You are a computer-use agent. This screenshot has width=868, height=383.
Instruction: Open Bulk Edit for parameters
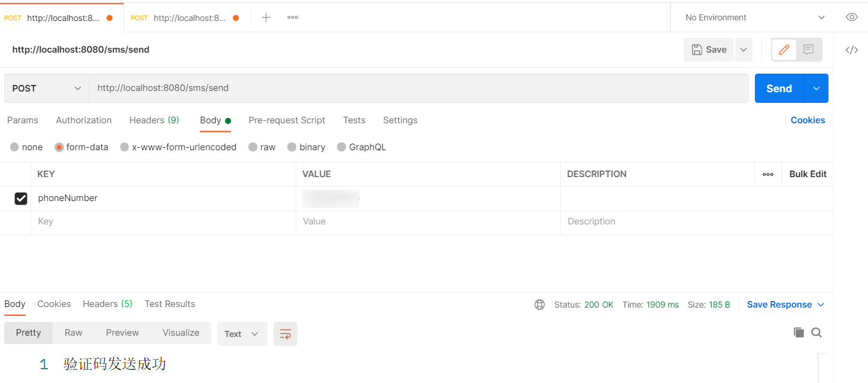point(807,174)
